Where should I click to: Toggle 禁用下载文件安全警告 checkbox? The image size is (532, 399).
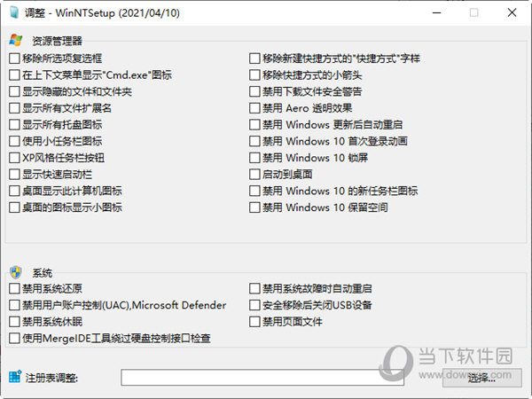(x=254, y=91)
